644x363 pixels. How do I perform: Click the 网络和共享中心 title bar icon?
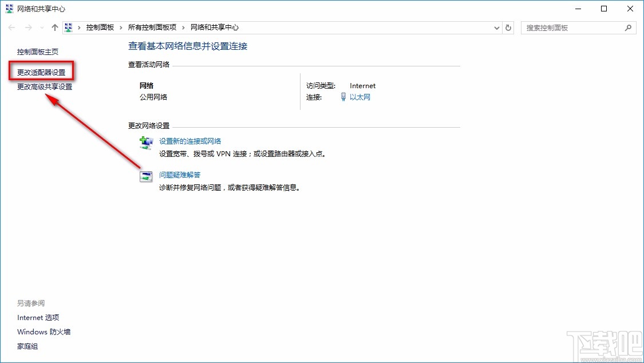pos(8,9)
